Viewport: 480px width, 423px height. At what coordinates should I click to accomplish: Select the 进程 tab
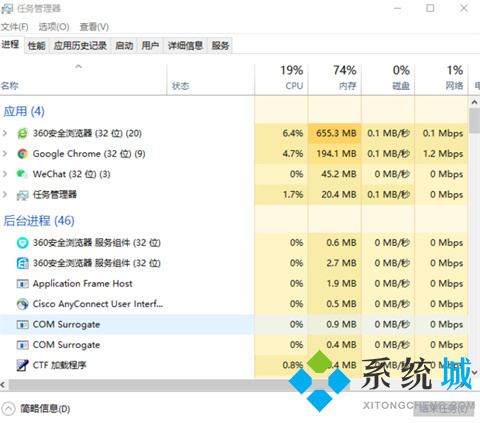point(11,44)
